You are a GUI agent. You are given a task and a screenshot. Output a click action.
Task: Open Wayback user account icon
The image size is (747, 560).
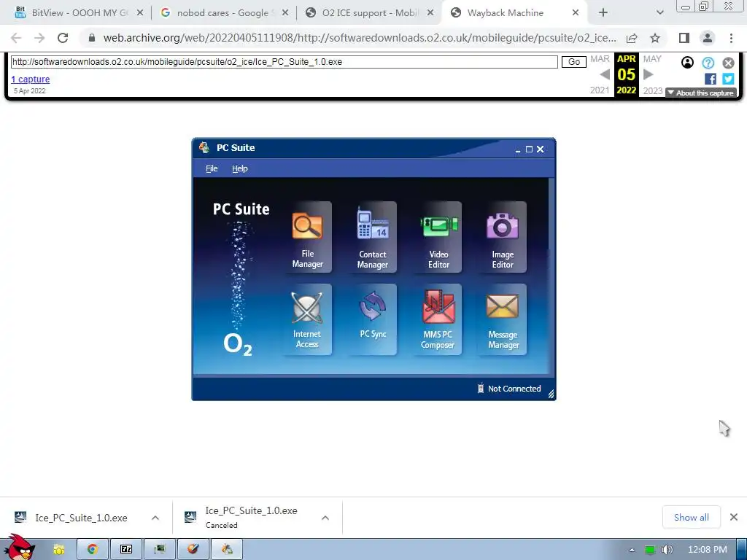coord(687,63)
